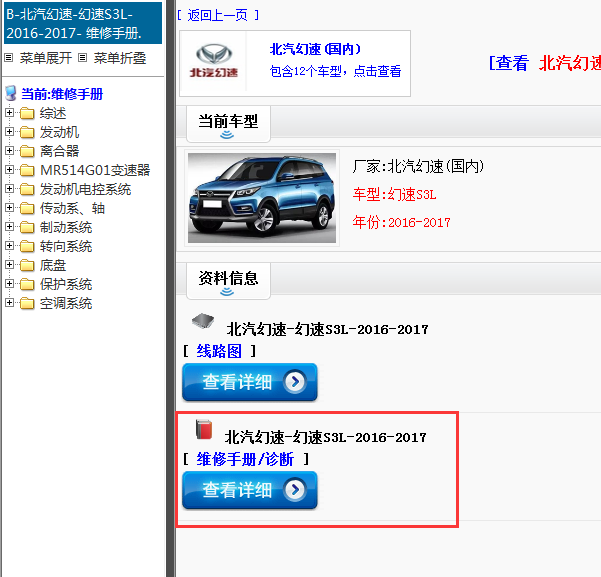This screenshot has width=601, height=577.
Task: Click the folder icon for 发动机
Action: 27,132
